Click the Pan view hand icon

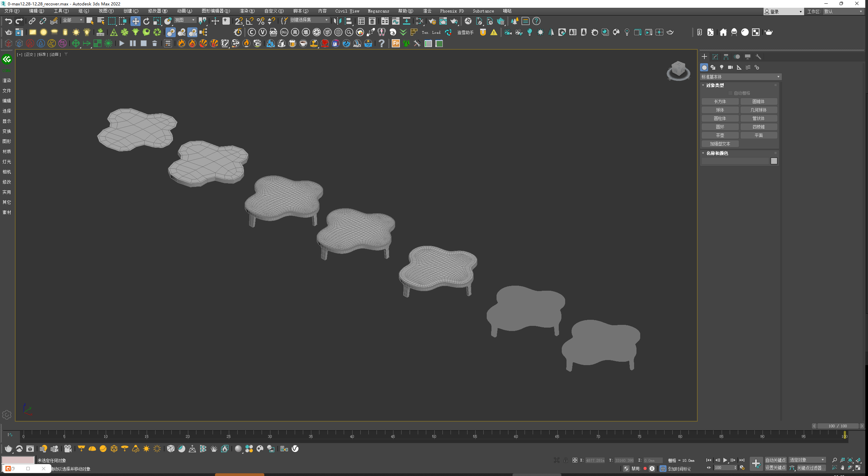tap(842, 468)
